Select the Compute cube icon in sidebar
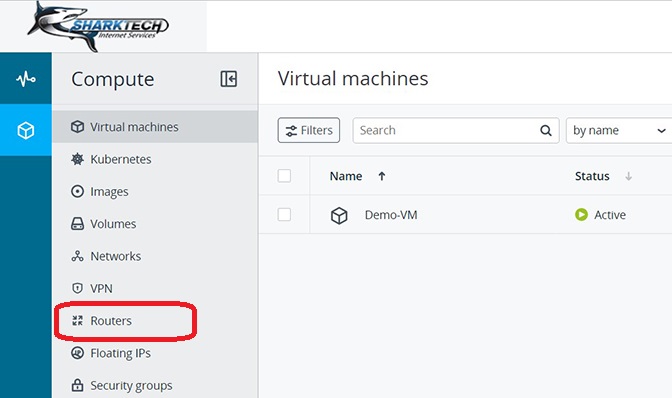This screenshot has width=672, height=398. 26,130
